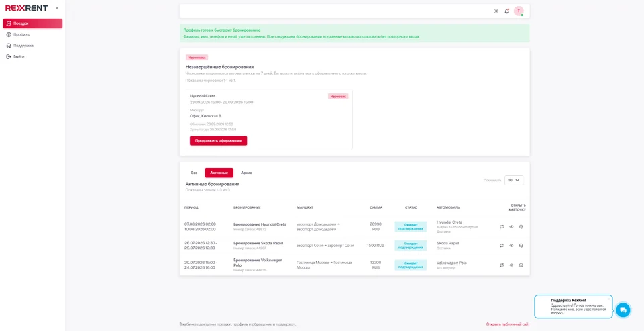Screen dimensions: 644x331
Task: Click the Офис, Киевская 8 route text
Action: [206, 116]
